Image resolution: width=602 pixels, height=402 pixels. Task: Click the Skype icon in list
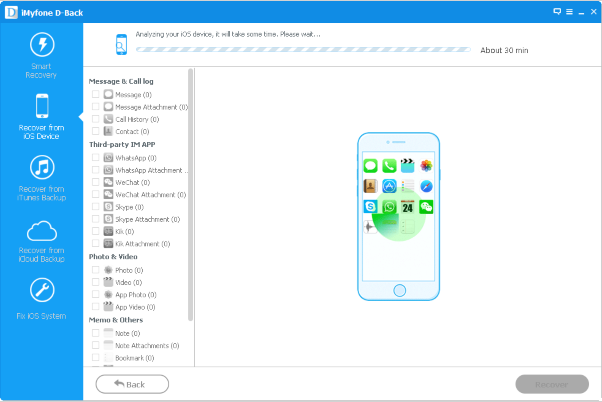[108, 207]
